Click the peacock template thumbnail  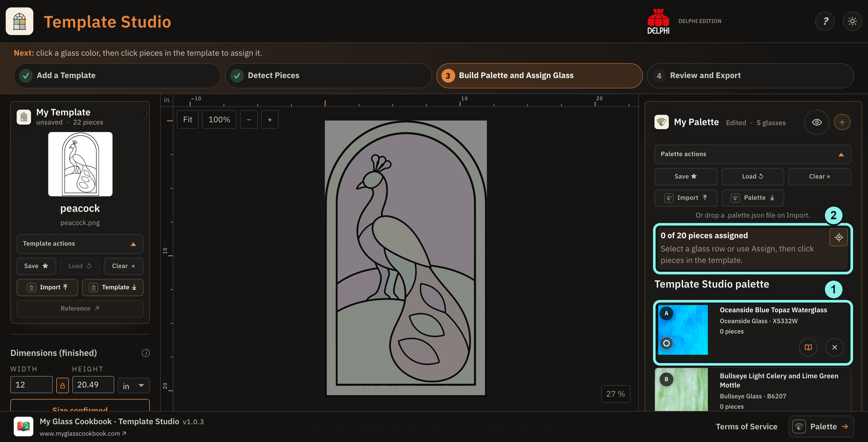[80, 164]
